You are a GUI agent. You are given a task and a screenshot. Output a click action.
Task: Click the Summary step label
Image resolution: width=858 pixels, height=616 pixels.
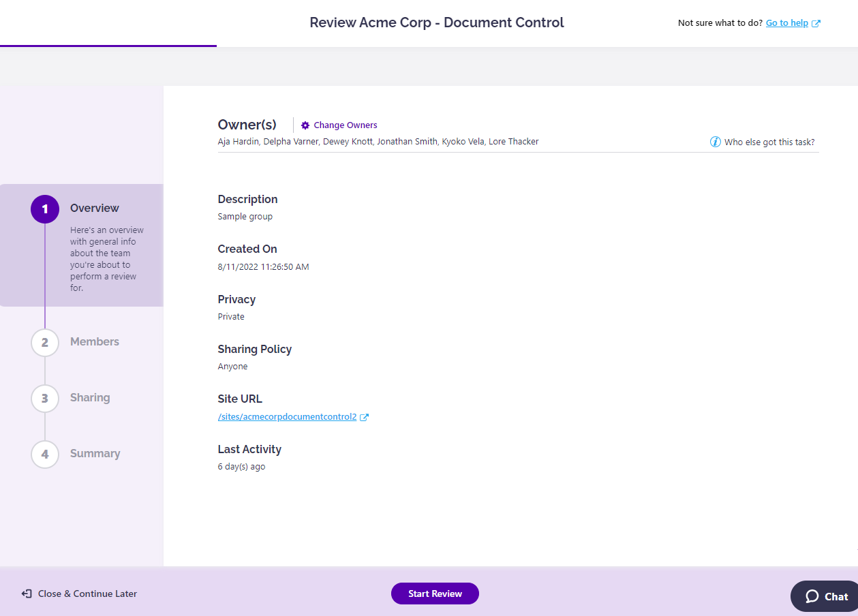point(95,454)
